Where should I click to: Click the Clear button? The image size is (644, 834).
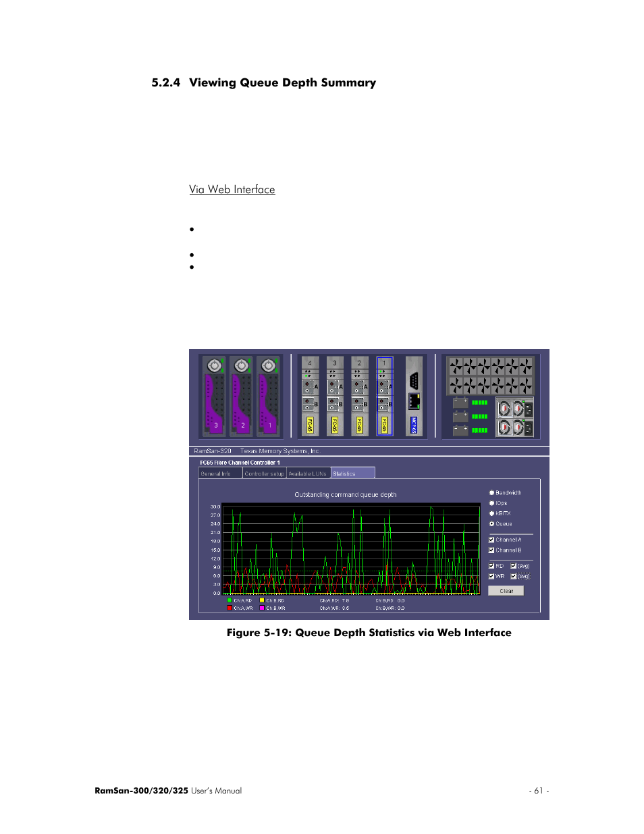(x=506, y=591)
